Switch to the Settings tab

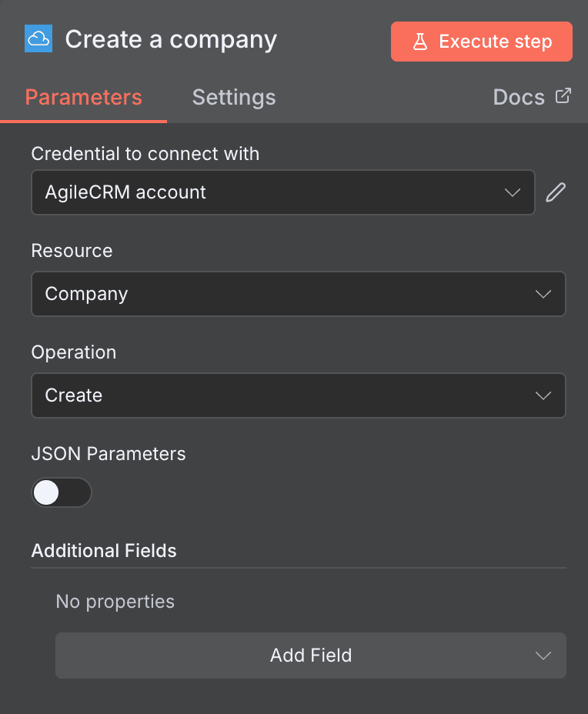coord(233,97)
